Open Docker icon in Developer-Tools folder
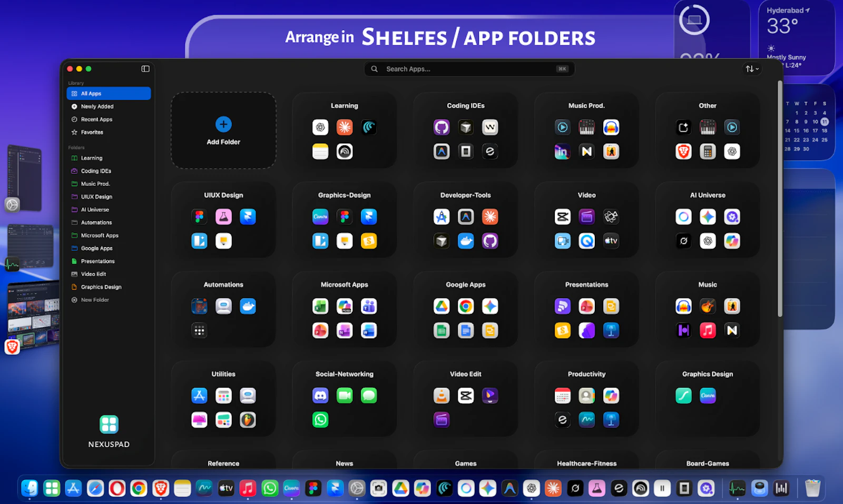 click(466, 241)
